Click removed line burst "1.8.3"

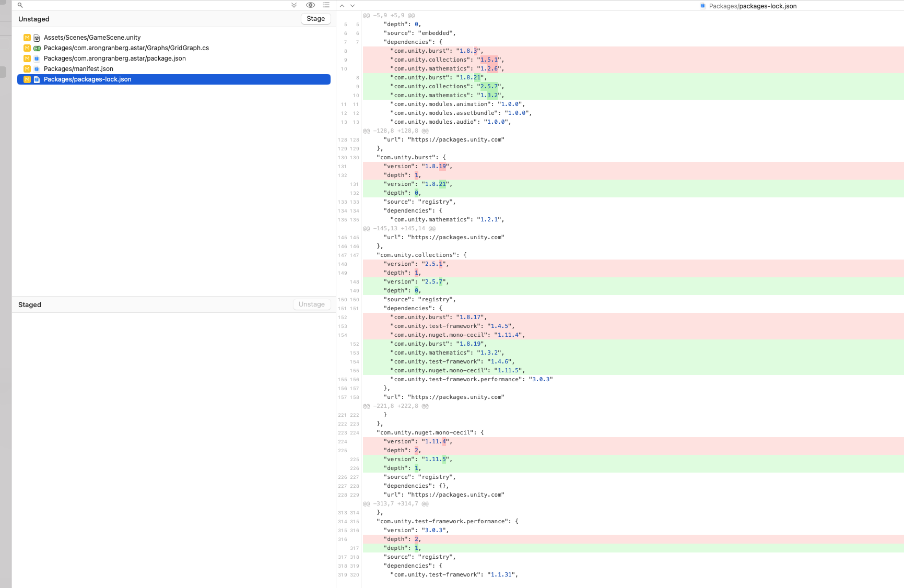click(x=633, y=51)
